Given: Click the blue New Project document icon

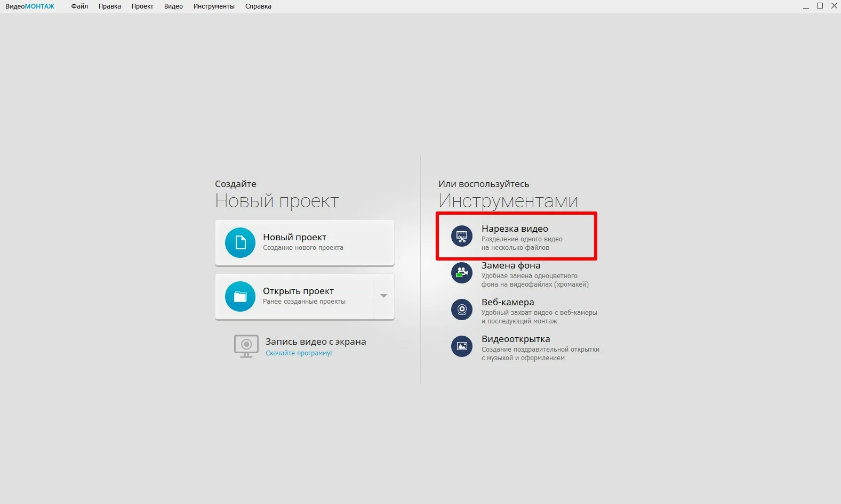Looking at the screenshot, I should (241, 242).
